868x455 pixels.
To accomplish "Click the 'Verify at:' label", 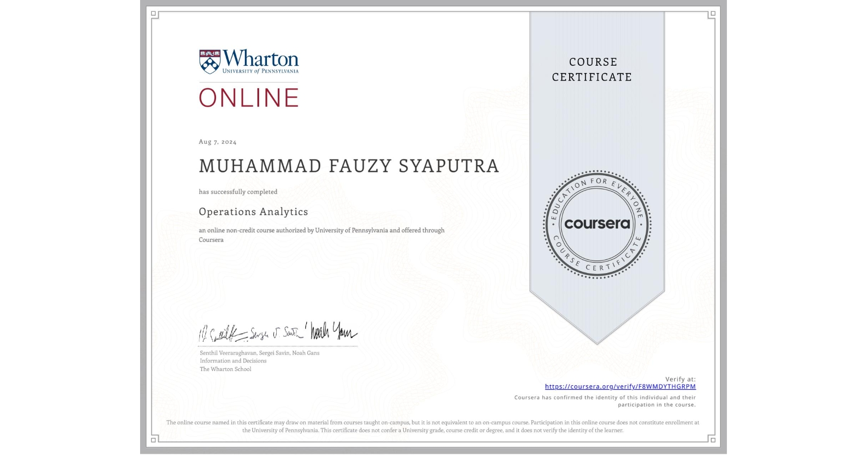I will [x=680, y=379].
